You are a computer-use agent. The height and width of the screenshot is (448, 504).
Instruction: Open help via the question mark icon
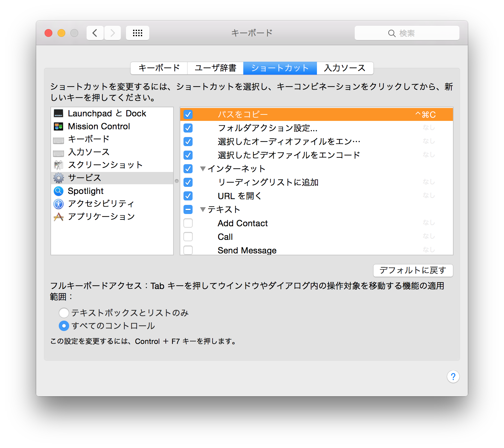453,377
